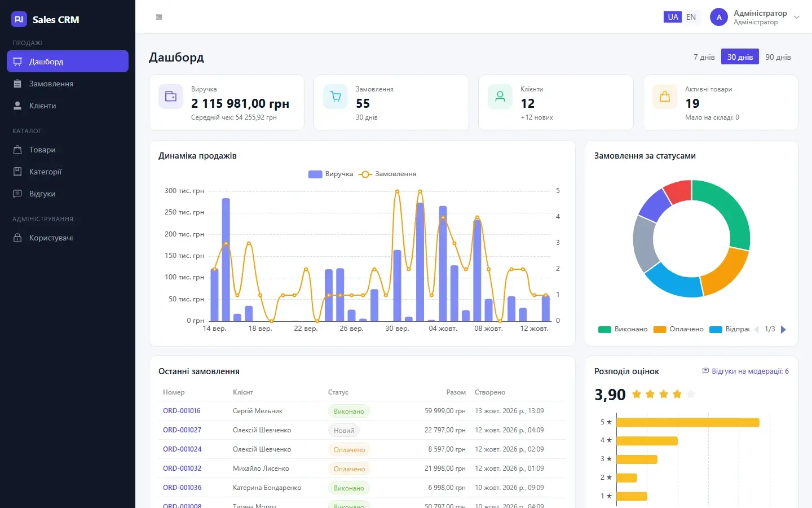
Task: Open order ORD-001032
Action: coord(182,468)
